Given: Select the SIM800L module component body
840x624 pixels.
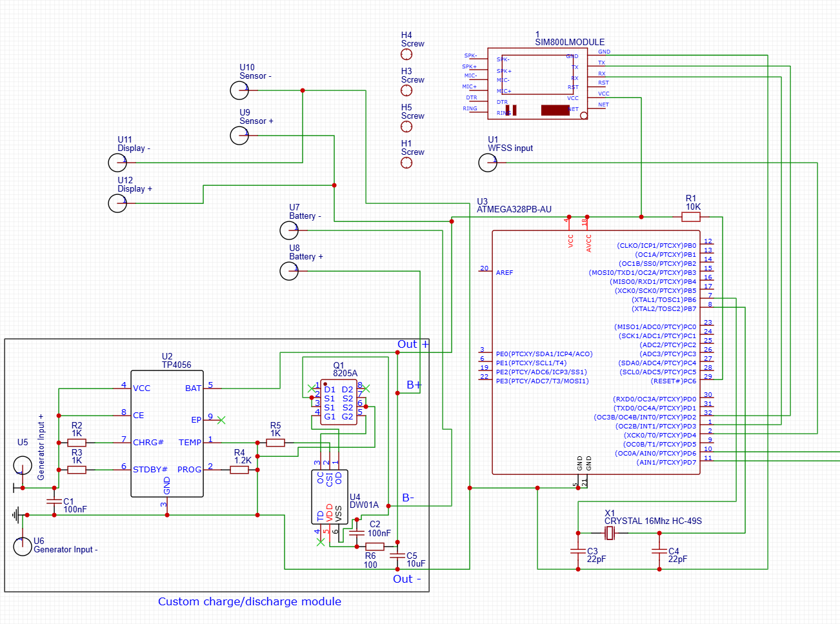Looking at the screenshot, I should click(x=537, y=83).
